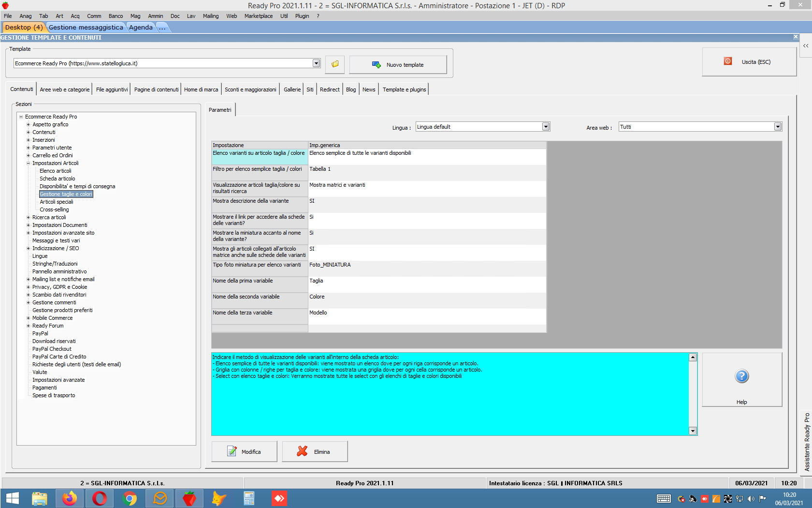Open the Gestione messaggistica tab
812x508 pixels.
click(86, 27)
